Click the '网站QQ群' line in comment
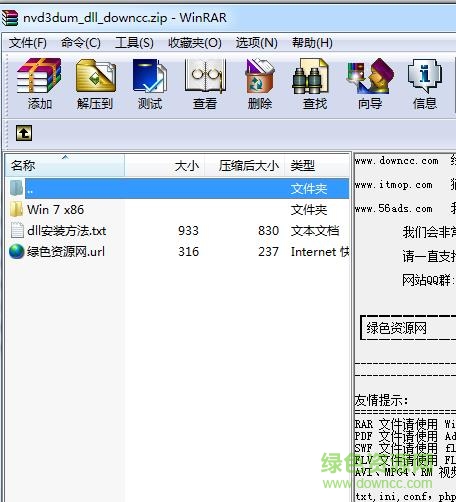The image size is (456, 502). coord(428,280)
